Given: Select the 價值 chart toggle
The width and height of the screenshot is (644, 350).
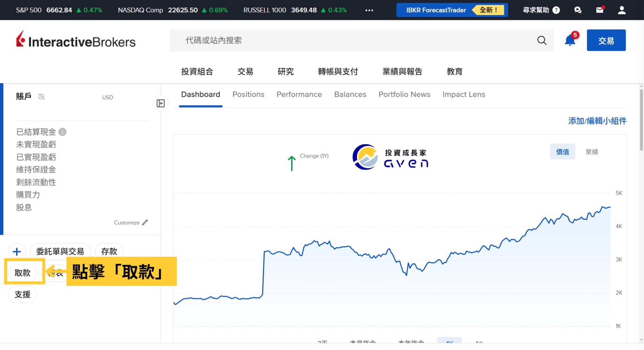Looking at the screenshot, I should tap(562, 152).
